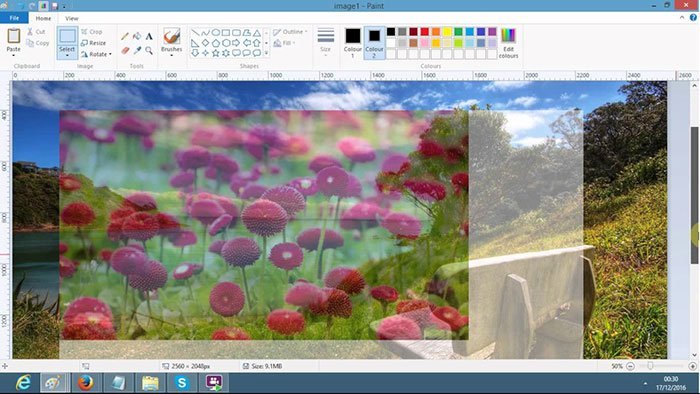Choose the Hexagon shape

tap(226, 43)
